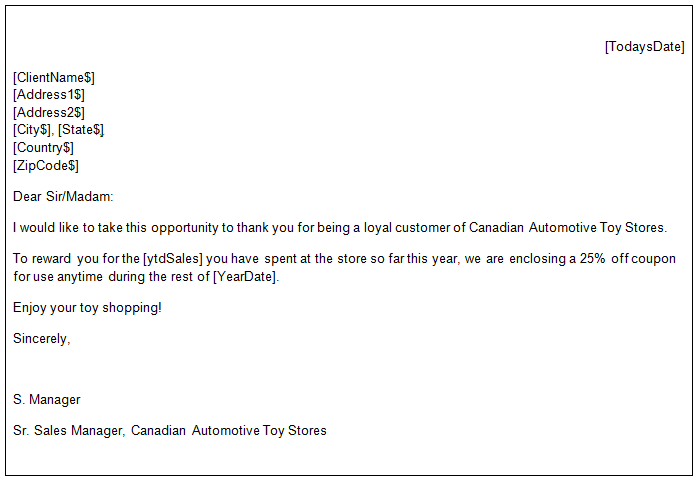Image resolution: width=699 pixels, height=482 pixels.
Task: Click the [ZipCode$] placeholder
Action: 46,165
